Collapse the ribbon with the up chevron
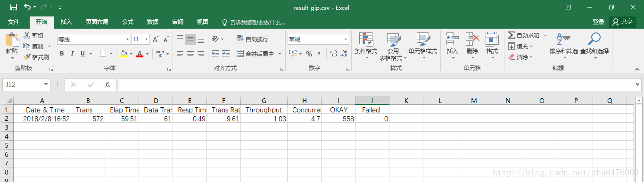 (x=637, y=69)
